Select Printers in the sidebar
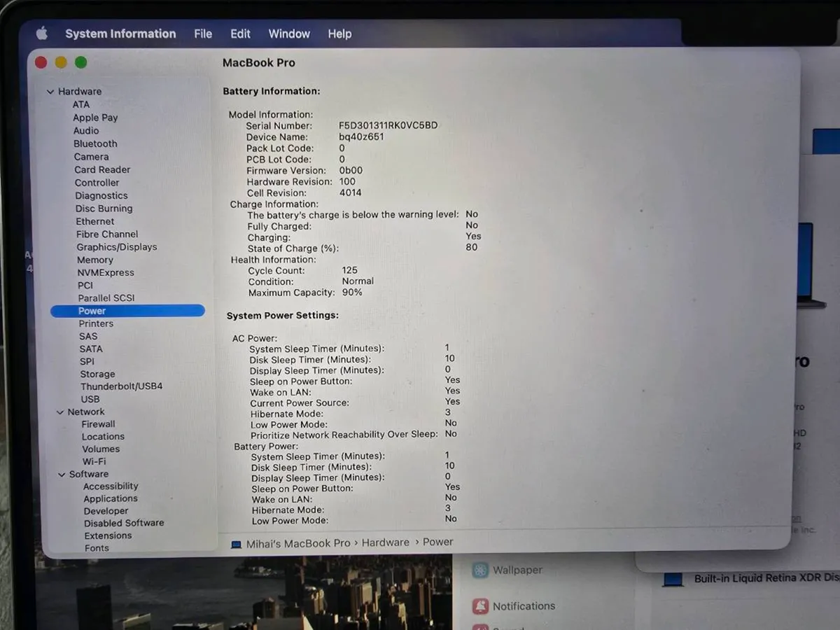The image size is (840, 630). (x=96, y=324)
